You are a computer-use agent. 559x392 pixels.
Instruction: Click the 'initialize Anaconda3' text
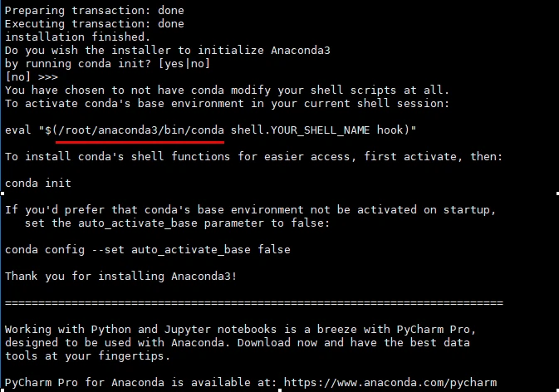tap(264, 51)
